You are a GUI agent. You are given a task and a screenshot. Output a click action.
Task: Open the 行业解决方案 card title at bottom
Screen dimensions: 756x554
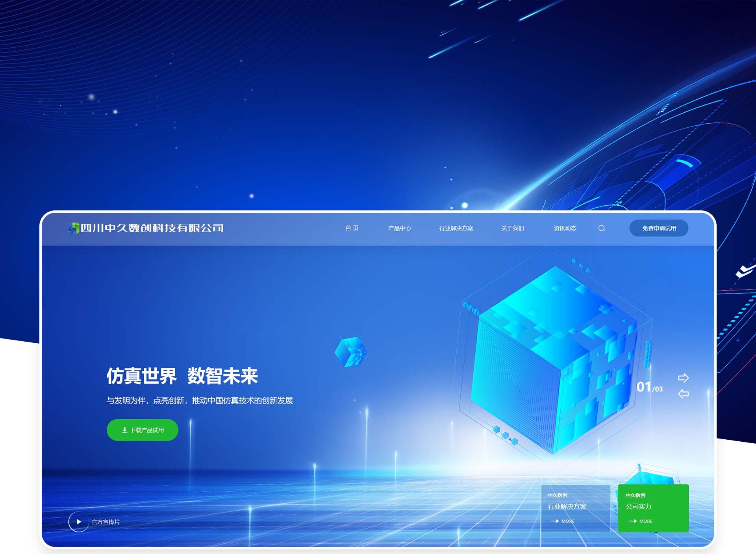pyautogui.click(x=567, y=506)
